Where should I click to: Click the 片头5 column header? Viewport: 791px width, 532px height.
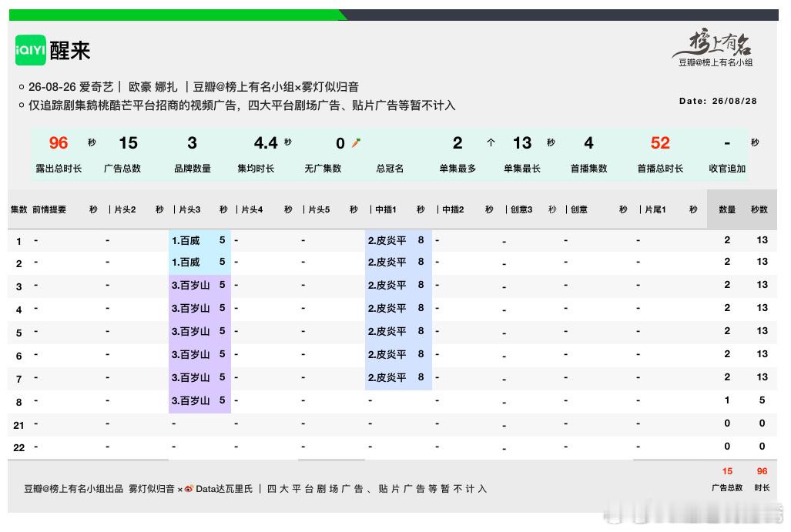tap(319, 209)
